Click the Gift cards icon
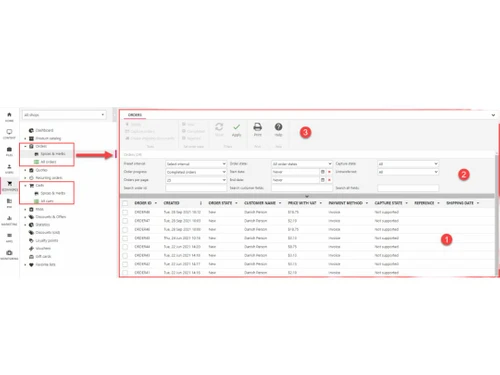The width and height of the screenshot is (500, 375). click(31, 256)
